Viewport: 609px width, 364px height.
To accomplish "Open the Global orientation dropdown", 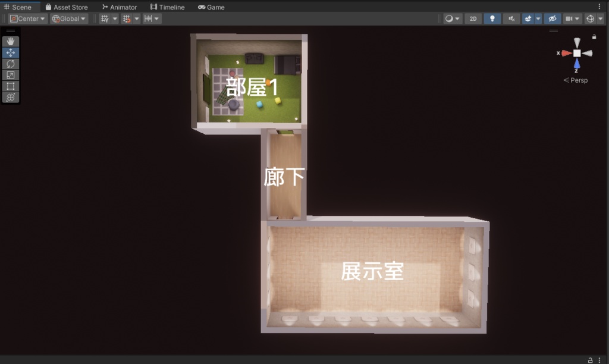I will 68,18.
